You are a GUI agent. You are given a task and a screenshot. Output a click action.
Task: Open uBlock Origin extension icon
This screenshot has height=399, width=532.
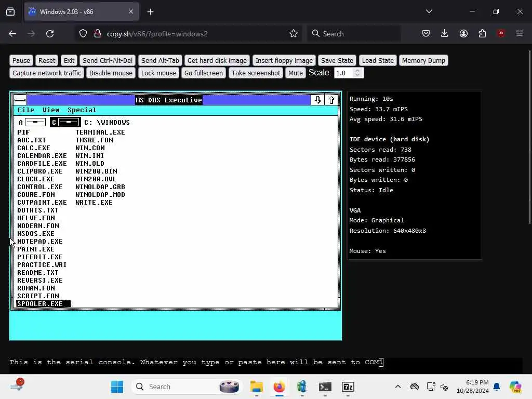(501, 33)
